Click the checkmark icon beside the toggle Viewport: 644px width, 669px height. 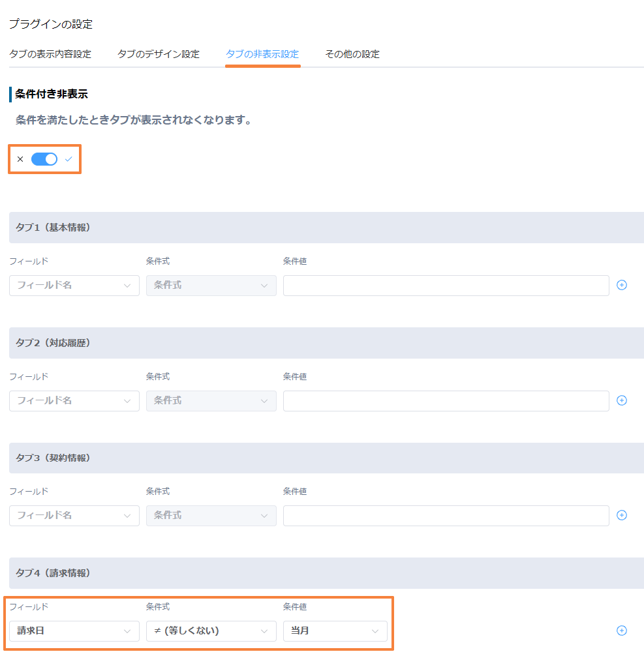click(69, 159)
